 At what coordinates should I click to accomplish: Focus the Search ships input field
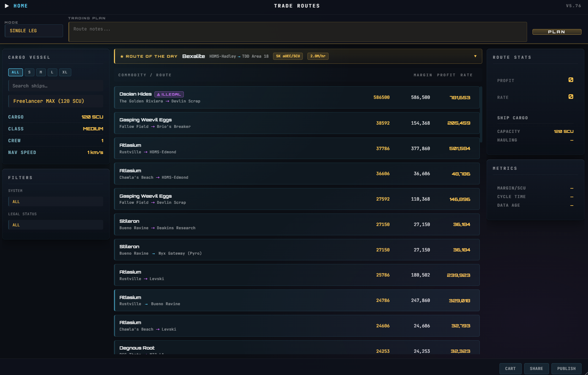(56, 86)
